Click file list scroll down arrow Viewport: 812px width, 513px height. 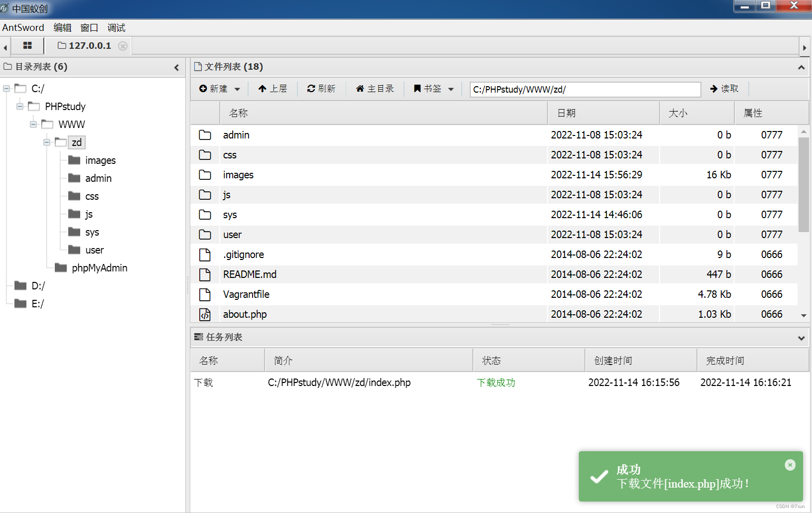803,315
